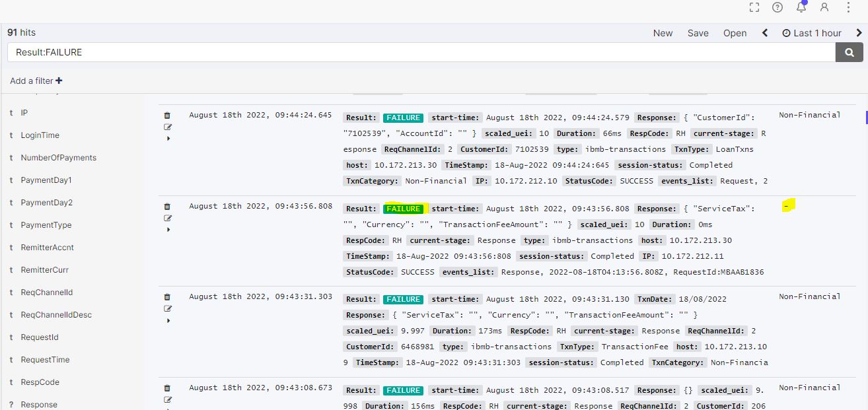
Task: Delete the 09:43:31.303 log entry
Action: tap(167, 297)
